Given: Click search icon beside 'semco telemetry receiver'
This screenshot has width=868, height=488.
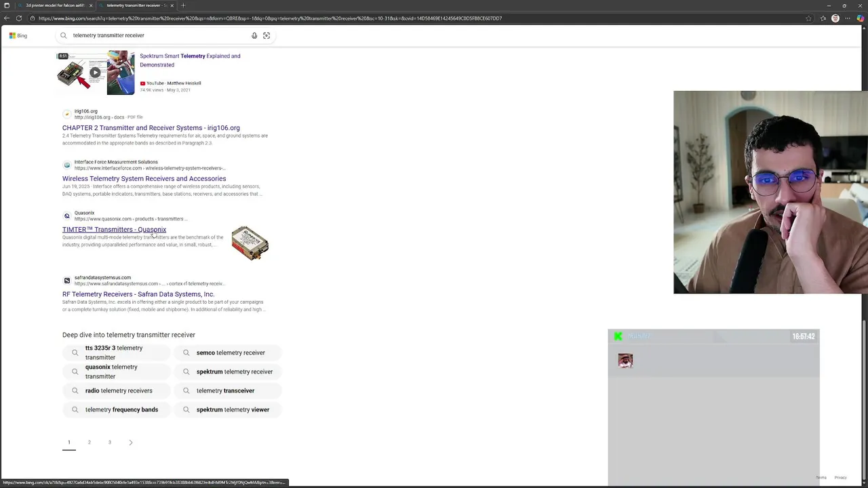Looking at the screenshot, I should (x=186, y=352).
